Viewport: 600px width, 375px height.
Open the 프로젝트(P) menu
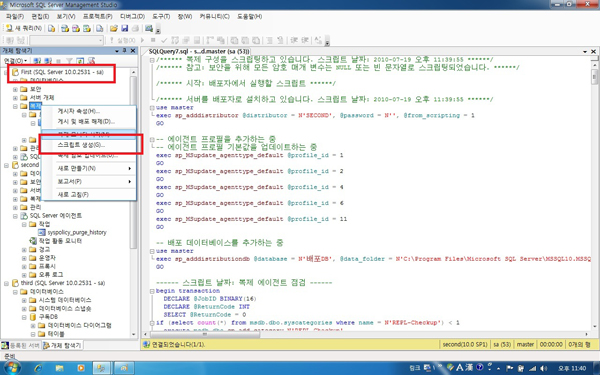[x=98, y=16]
